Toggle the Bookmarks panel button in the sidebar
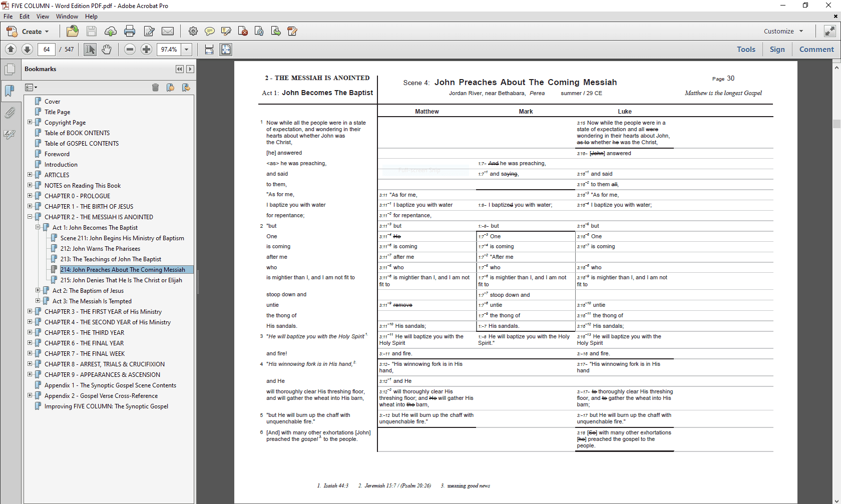The height and width of the screenshot is (504, 841). 10,91
